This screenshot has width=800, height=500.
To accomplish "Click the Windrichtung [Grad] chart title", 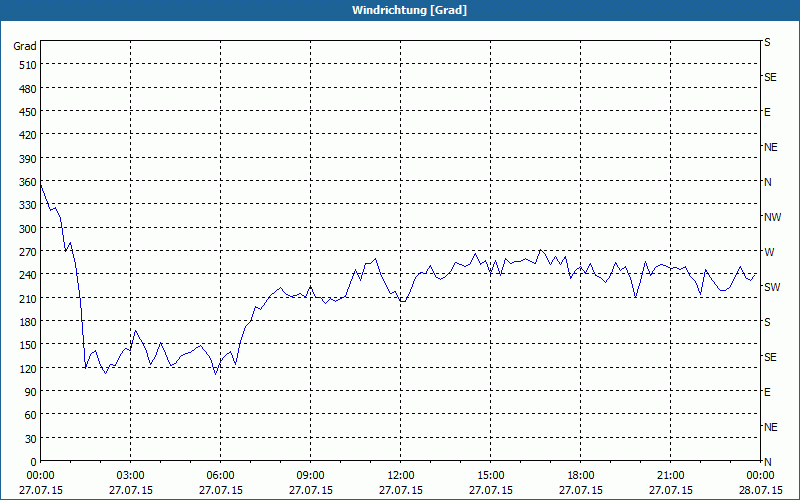I will point(409,10).
